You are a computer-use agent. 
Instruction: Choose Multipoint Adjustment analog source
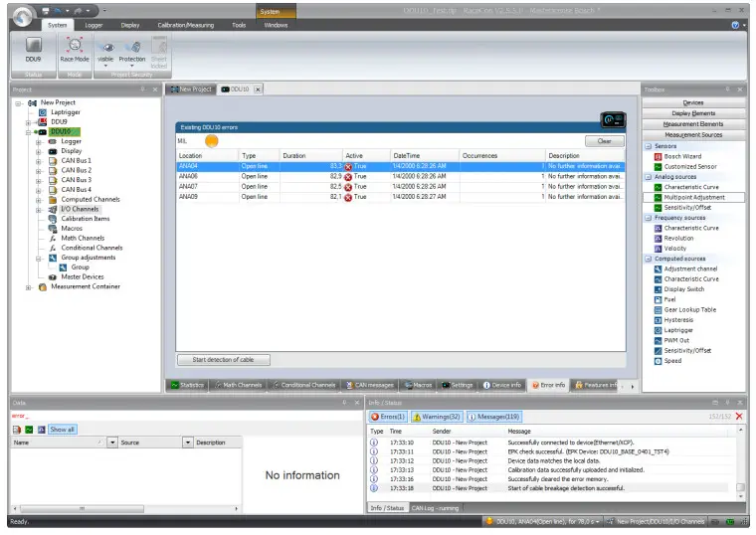click(x=693, y=198)
